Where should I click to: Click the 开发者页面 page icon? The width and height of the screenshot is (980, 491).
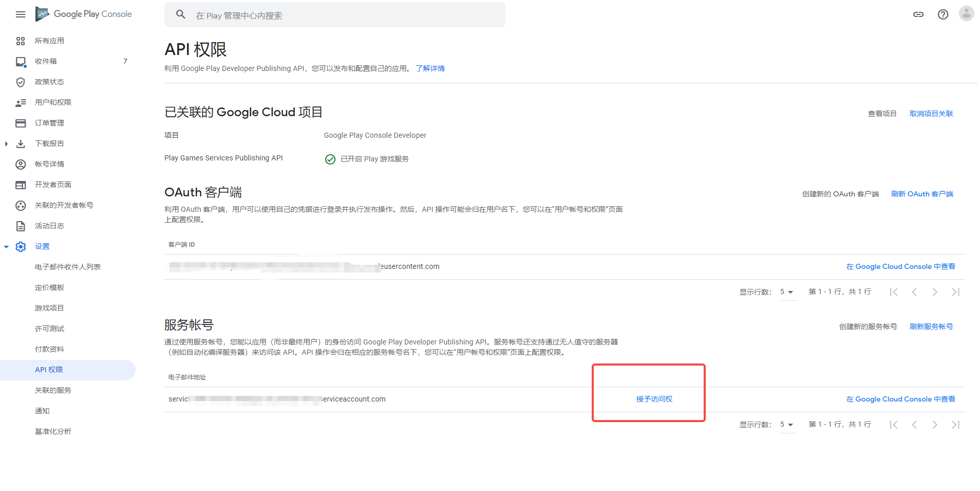tap(21, 185)
